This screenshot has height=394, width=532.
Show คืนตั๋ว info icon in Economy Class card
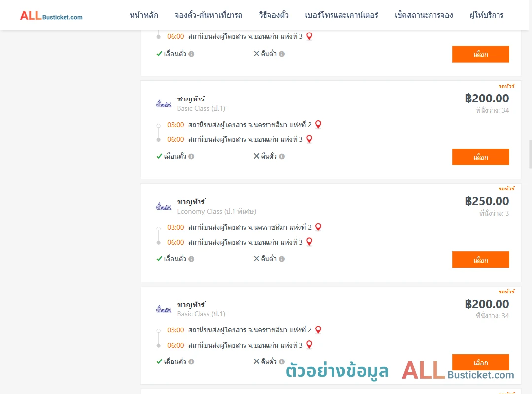[x=282, y=259]
